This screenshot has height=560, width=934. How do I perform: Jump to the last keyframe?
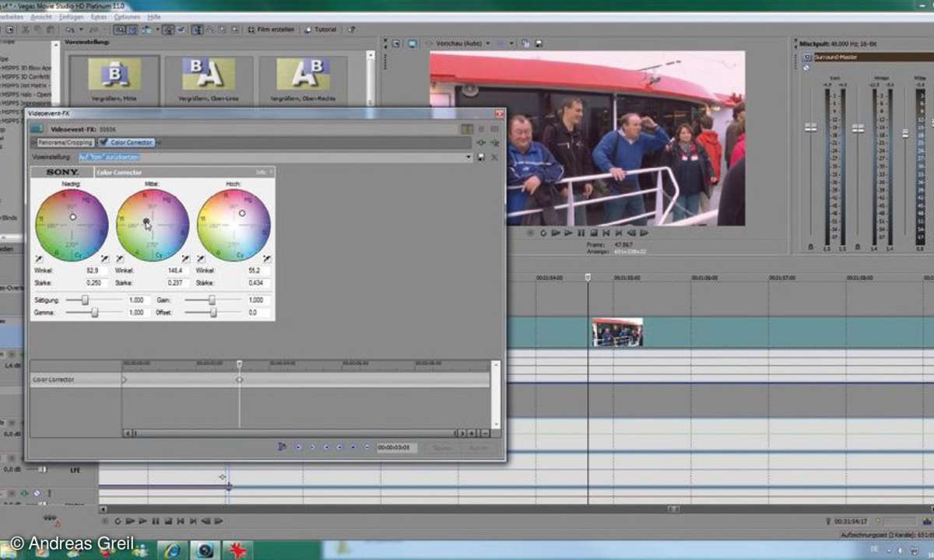coord(339,447)
